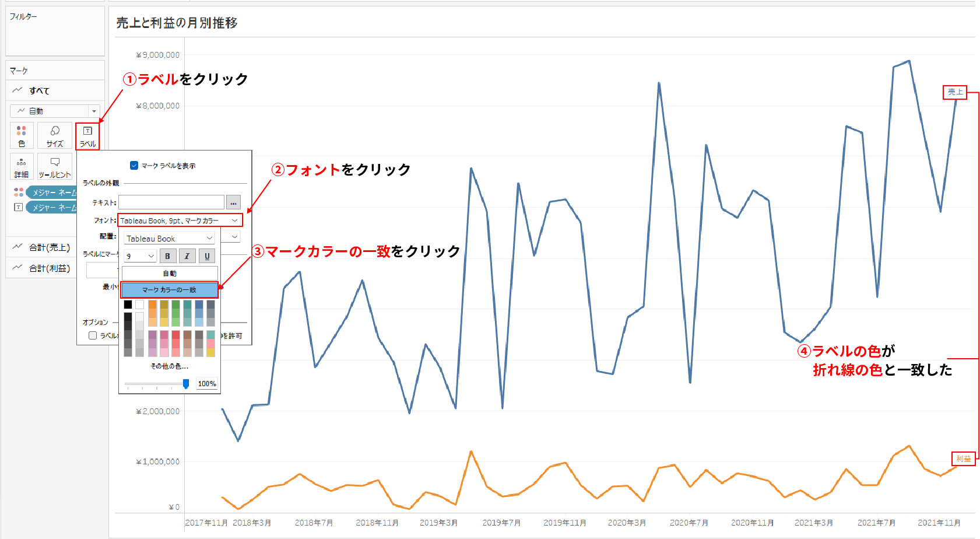Click the 2021年11月 x-axis label
The width and height of the screenshot is (980, 539).
pos(939,523)
